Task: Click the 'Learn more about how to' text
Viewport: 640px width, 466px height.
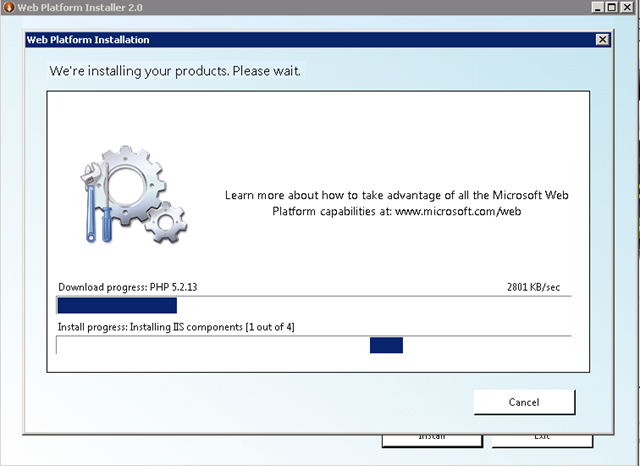Action: pos(290,195)
